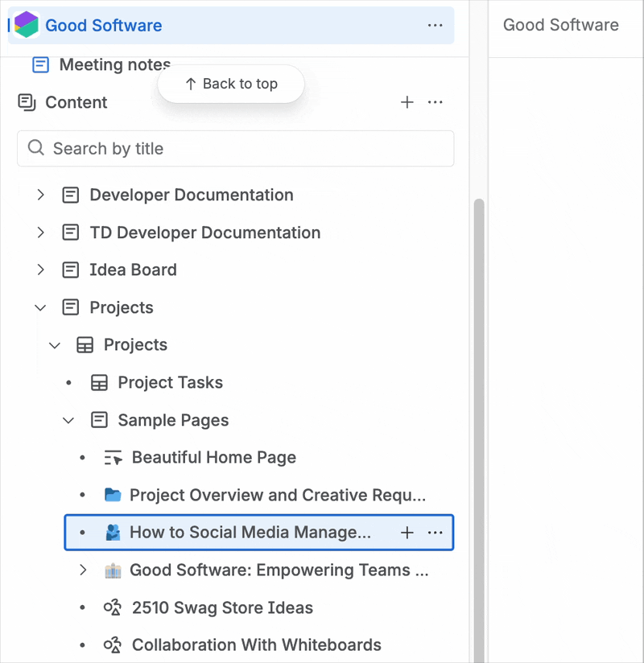Image resolution: width=644 pixels, height=663 pixels.
Task: Click the building icon on Good Software: Empowering Teams
Action: click(x=114, y=570)
